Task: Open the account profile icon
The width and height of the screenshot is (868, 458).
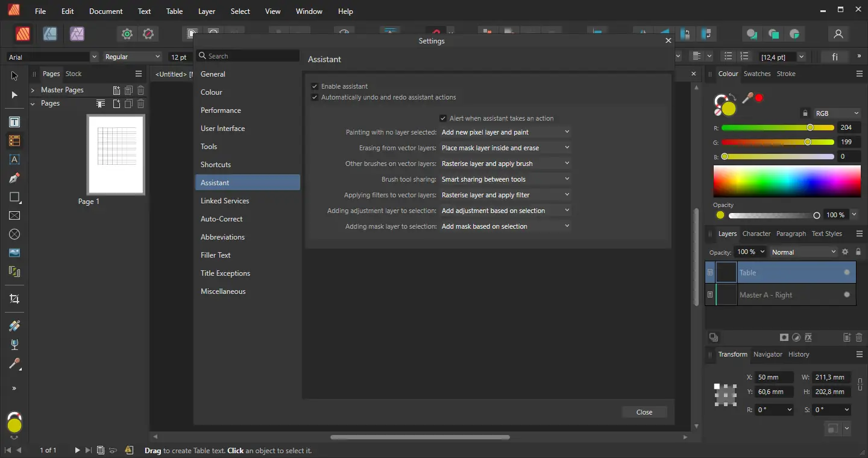Action: pyautogui.click(x=838, y=34)
